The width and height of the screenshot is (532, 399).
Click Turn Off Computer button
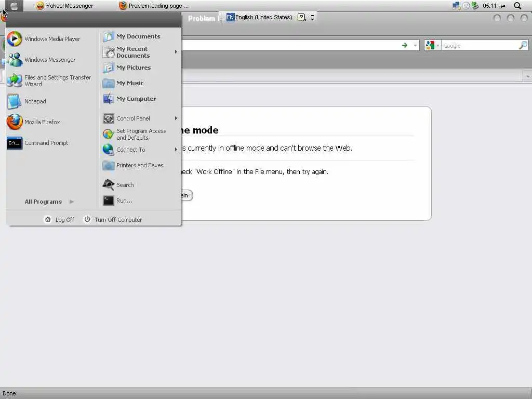point(113,220)
